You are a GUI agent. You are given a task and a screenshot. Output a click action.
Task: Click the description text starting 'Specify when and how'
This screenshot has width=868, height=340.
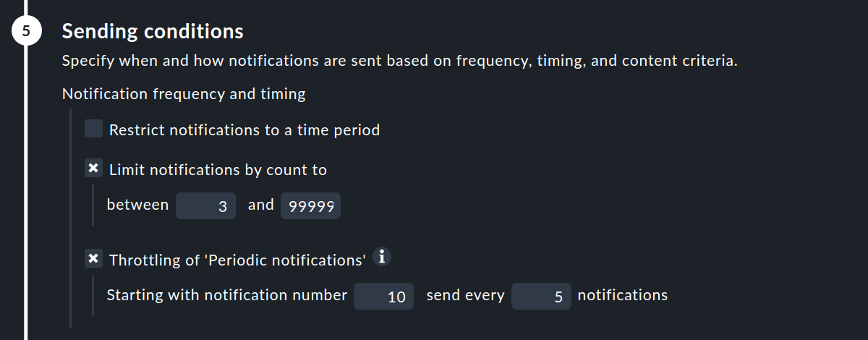[399, 61]
